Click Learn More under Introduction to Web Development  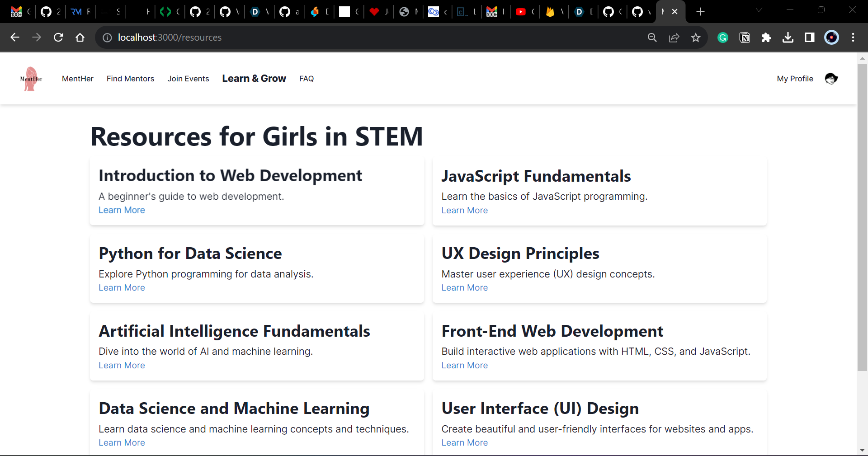coord(122,210)
